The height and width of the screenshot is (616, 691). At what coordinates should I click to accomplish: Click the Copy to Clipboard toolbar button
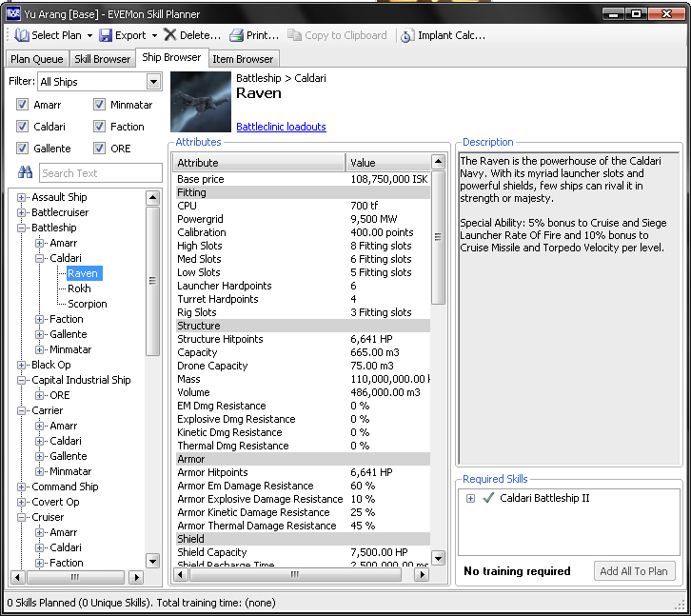(x=337, y=35)
